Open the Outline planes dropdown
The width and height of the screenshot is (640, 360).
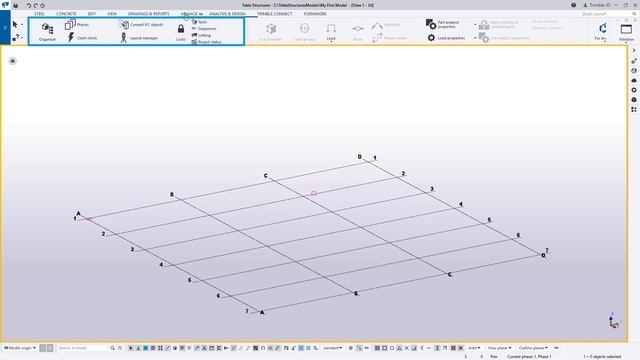click(533, 348)
